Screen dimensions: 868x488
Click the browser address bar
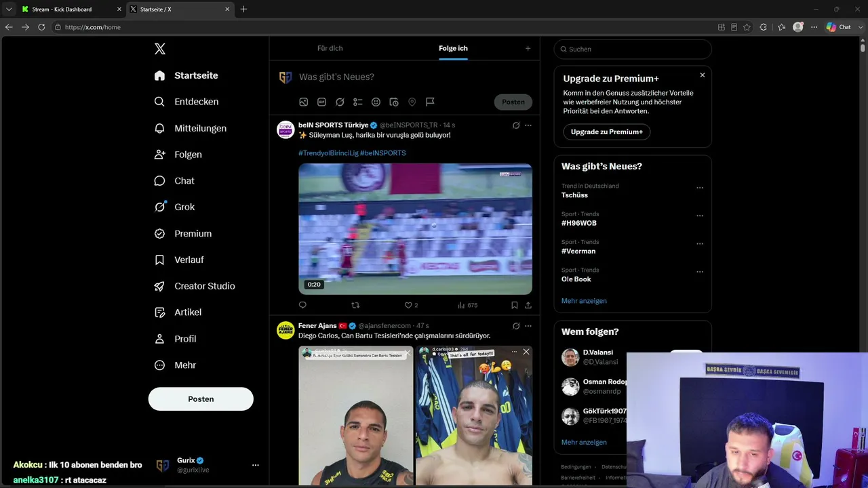coord(383,27)
